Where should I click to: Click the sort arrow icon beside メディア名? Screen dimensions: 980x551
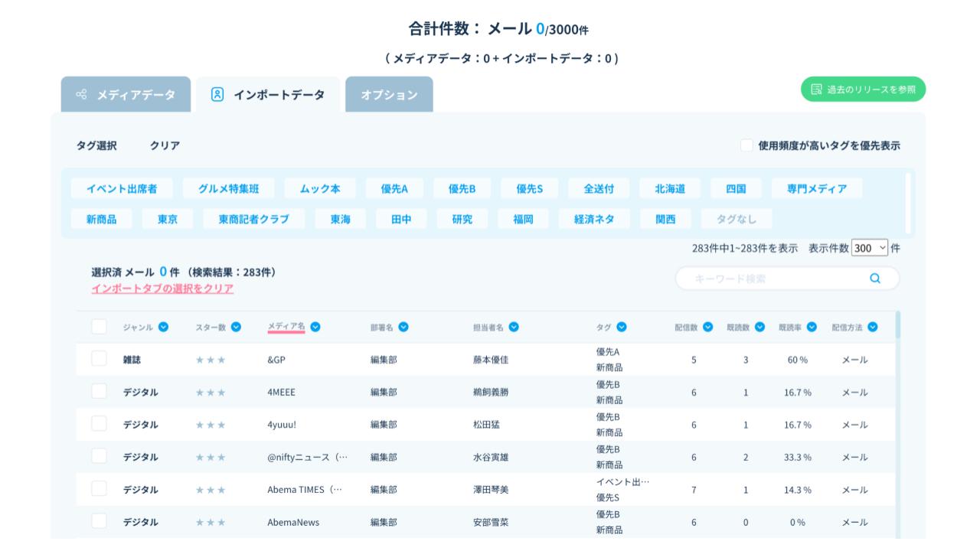coord(315,327)
